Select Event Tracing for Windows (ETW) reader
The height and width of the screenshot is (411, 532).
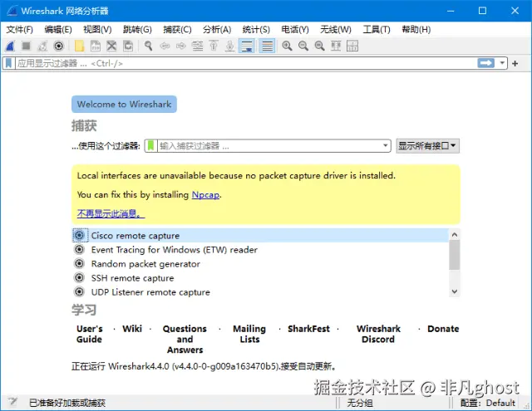pyautogui.click(x=260, y=250)
